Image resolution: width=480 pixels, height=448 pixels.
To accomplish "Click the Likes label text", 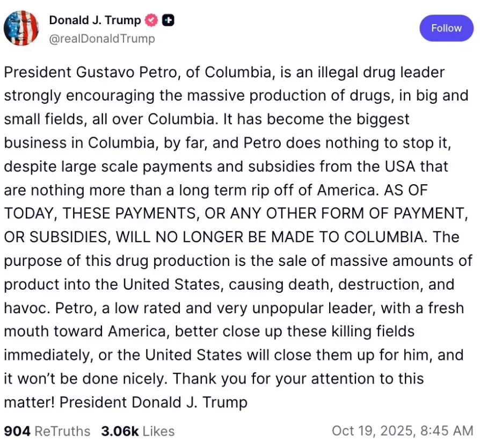I will point(158,431).
